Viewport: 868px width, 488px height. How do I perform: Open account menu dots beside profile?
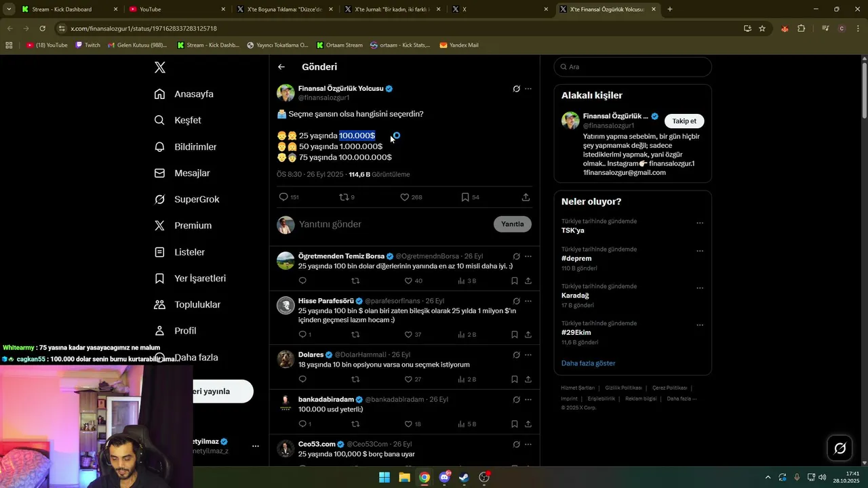(255, 446)
